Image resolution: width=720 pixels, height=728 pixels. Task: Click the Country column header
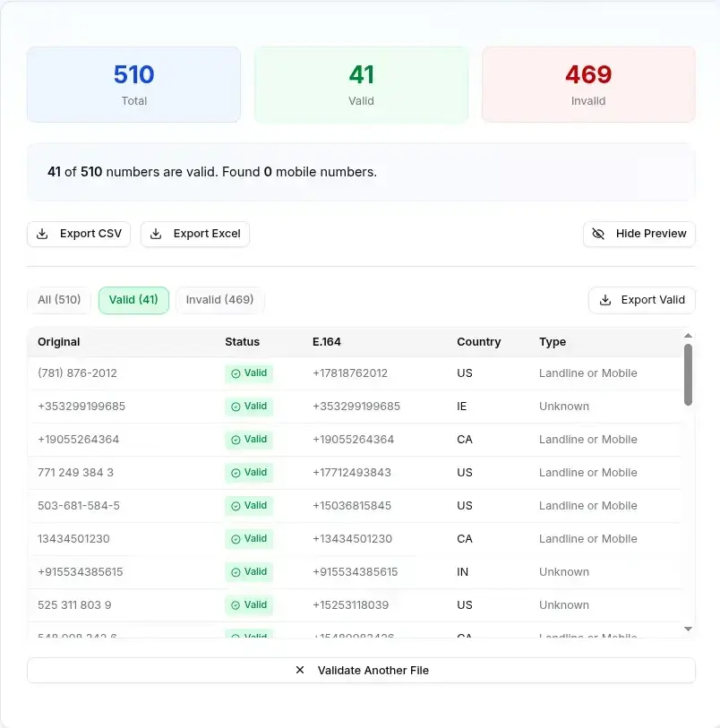pos(478,342)
